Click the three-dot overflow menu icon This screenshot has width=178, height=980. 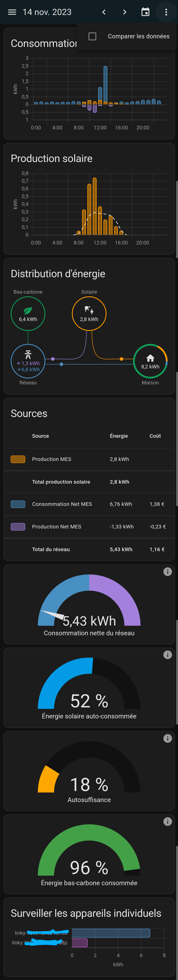click(x=166, y=12)
